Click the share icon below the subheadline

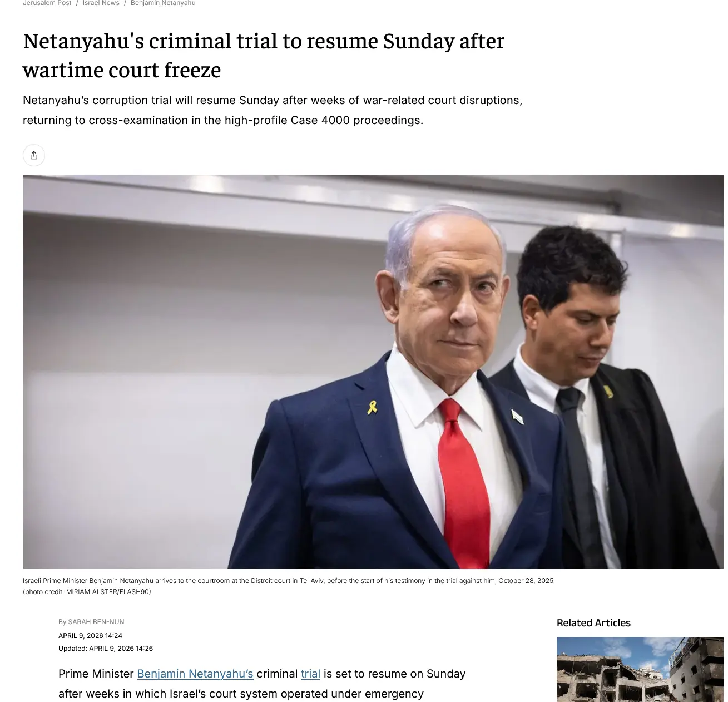pyautogui.click(x=34, y=155)
